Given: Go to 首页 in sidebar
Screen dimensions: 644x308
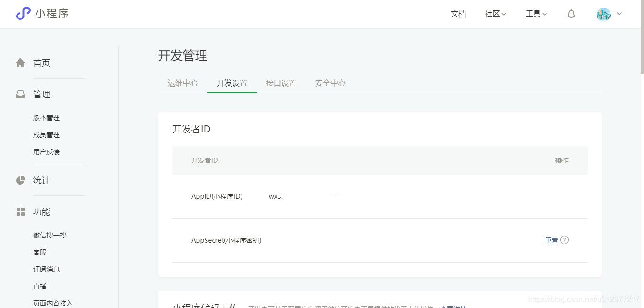Looking at the screenshot, I should click(42, 63).
